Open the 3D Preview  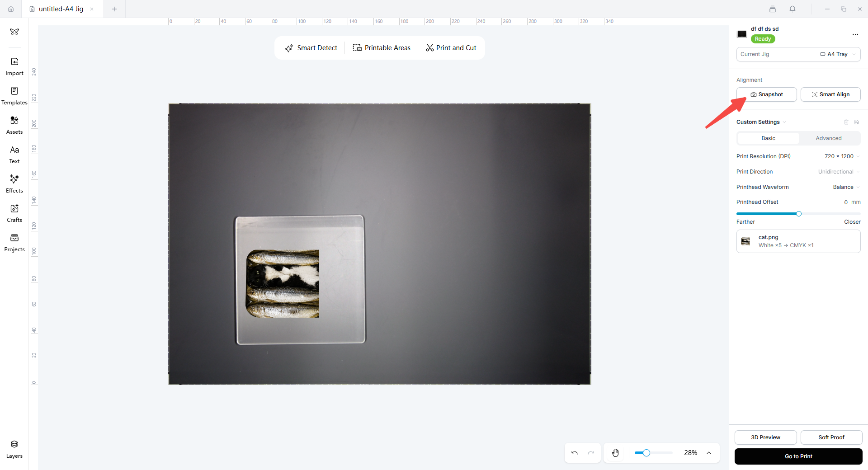point(765,437)
